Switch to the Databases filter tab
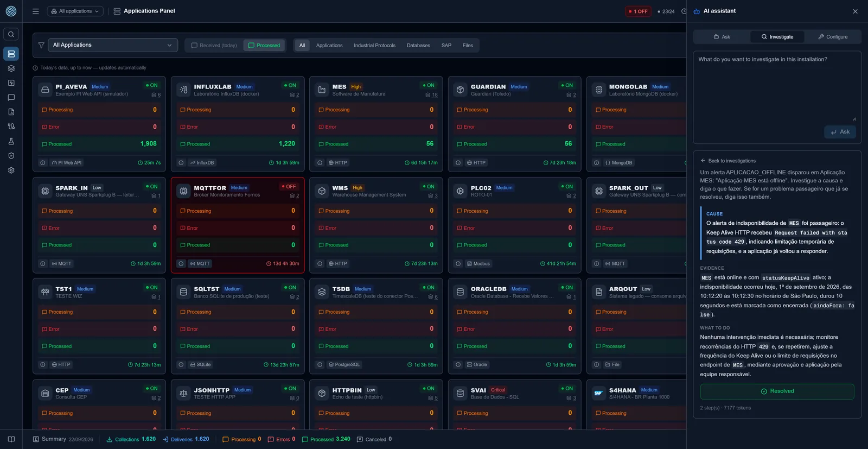The width and height of the screenshot is (868, 449). pyautogui.click(x=418, y=46)
